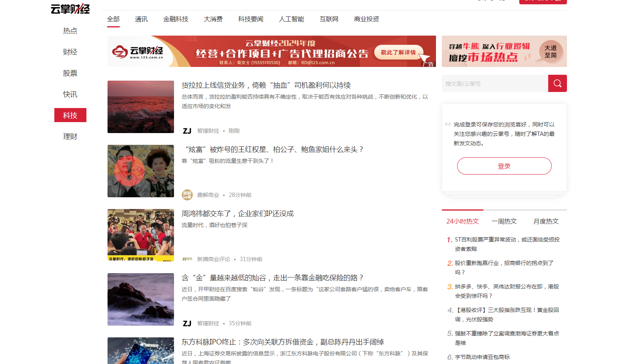Viewport: 644px width, 364px height.
Task: Open the 东方科脉IPO终止 headline
Action: 283,342
